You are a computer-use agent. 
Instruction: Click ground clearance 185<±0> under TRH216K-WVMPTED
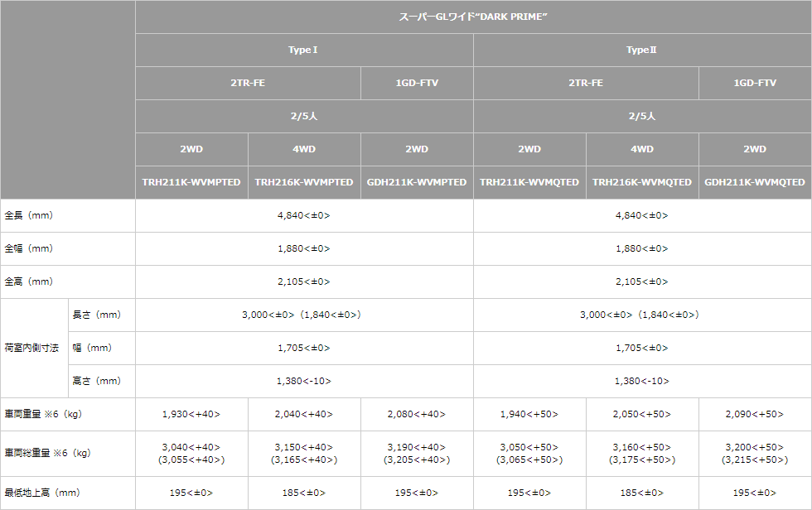tap(304, 493)
